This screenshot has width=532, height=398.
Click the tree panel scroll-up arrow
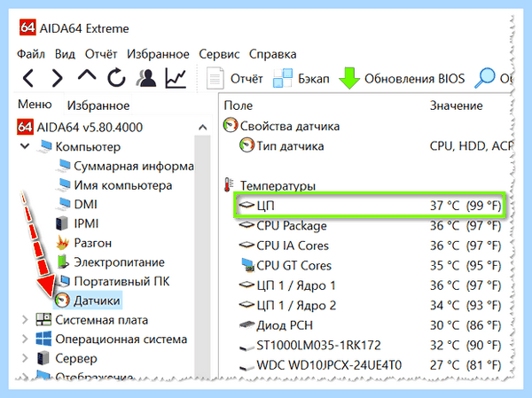(202, 128)
